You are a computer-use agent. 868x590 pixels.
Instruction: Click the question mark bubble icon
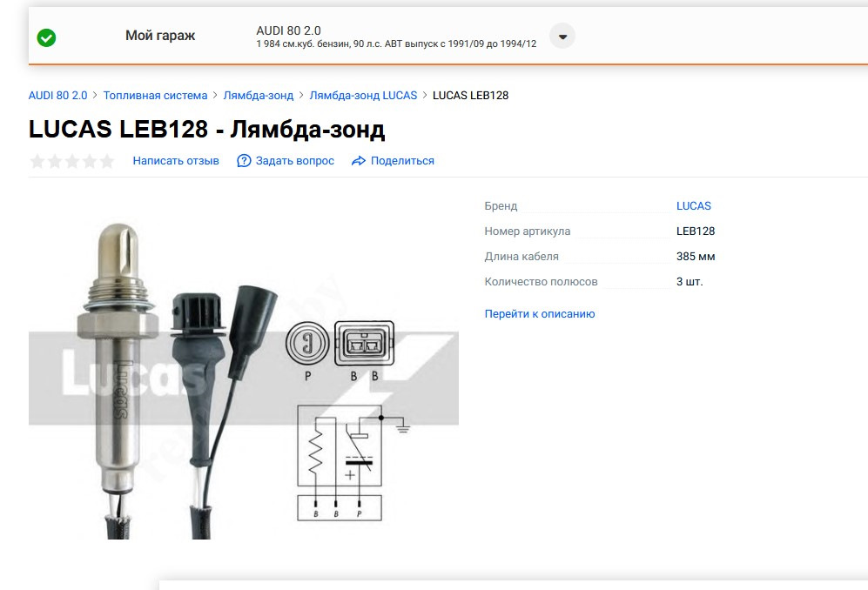pyautogui.click(x=244, y=160)
